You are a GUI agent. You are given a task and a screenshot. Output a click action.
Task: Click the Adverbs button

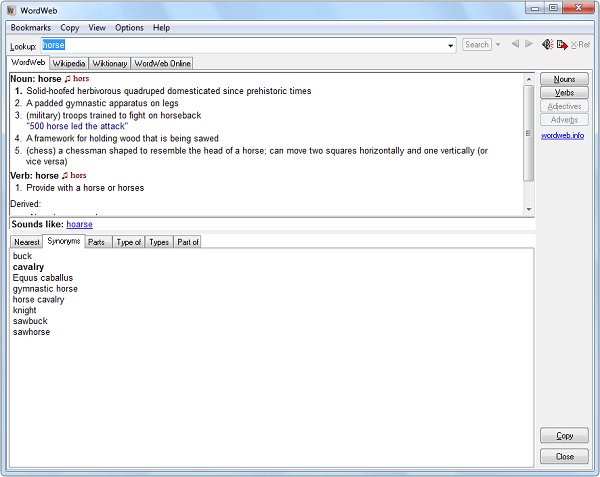564,120
